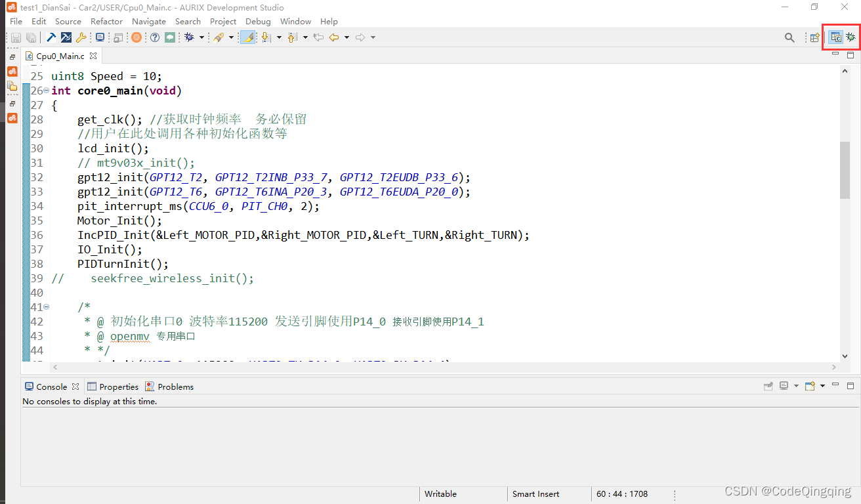861x504 pixels.
Task: Click the editor scroll down arrow
Action: (845, 356)
